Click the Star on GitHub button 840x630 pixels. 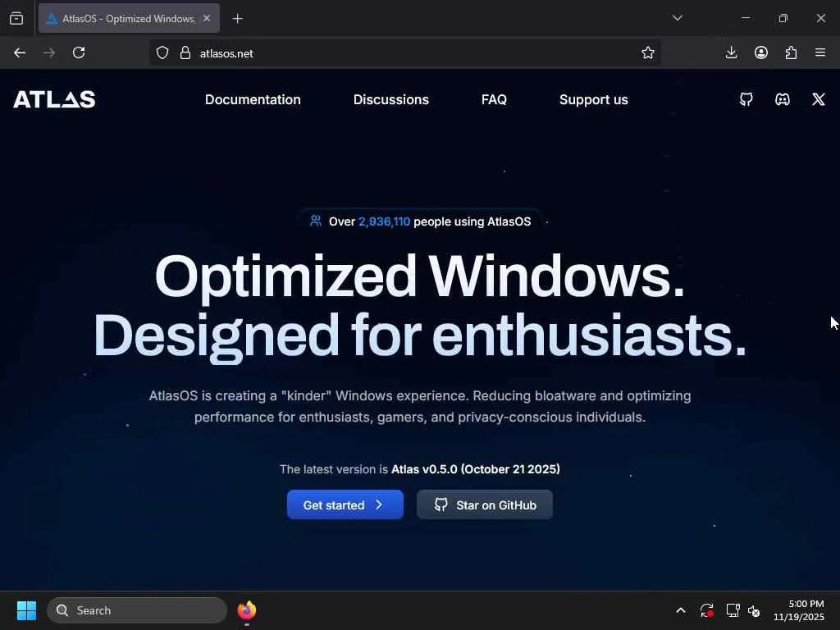[x=484, y=504]
